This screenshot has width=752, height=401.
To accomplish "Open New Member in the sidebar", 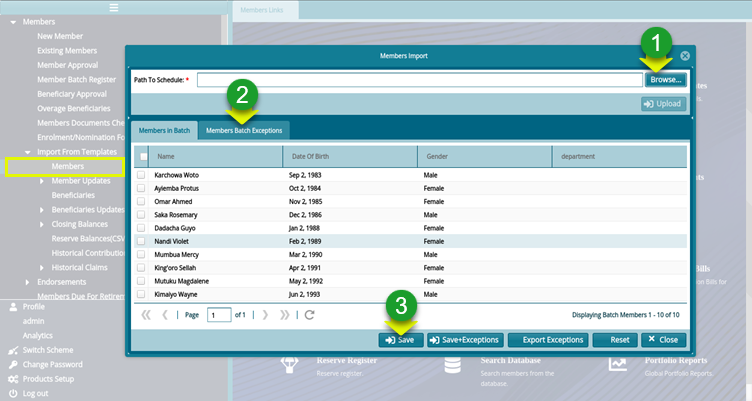I will click(60, 36).
